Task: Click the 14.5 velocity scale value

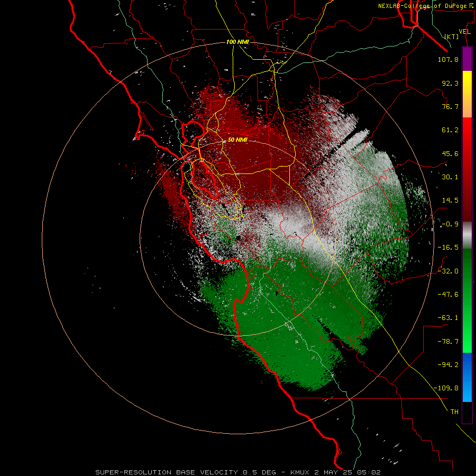Action: pos(450,200)
